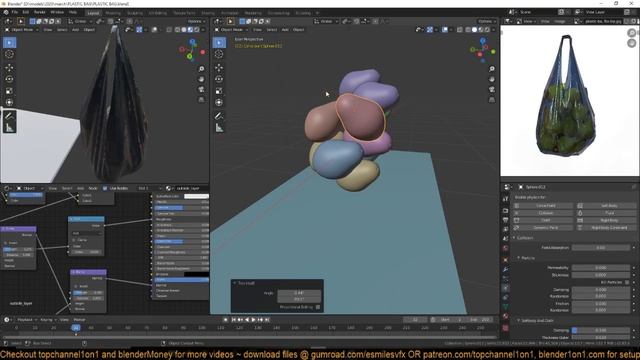Select the Measure tool in main viewport

[x=219, y=128]
